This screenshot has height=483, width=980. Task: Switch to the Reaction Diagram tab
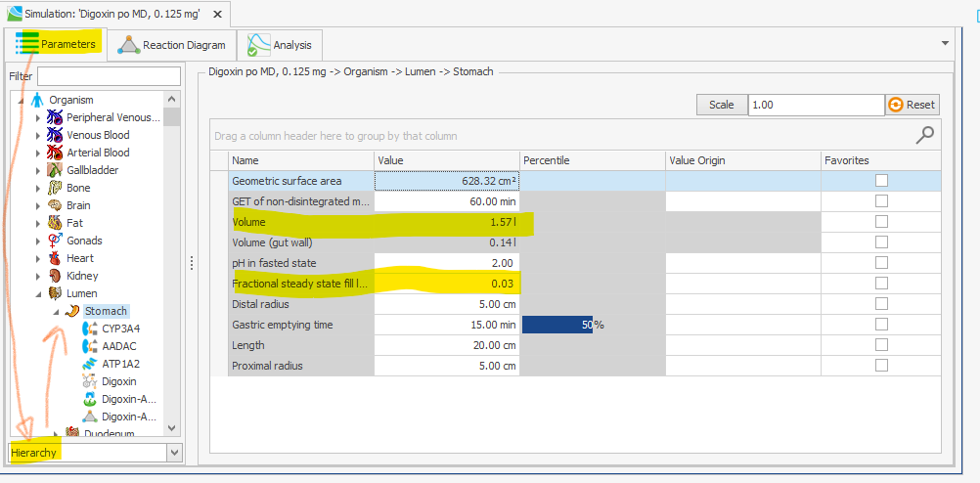(x=172, y=45)
